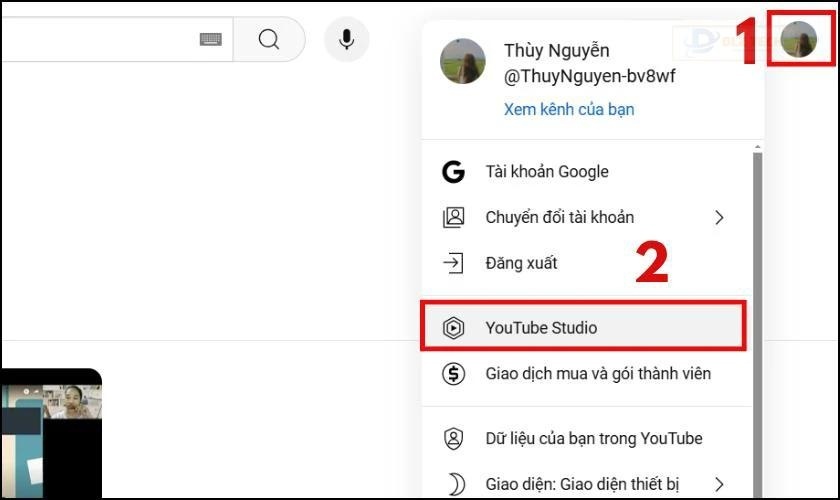This screenshot has width=840, height=500.
Task: Click the Google G icon
Action: [453, 172]
